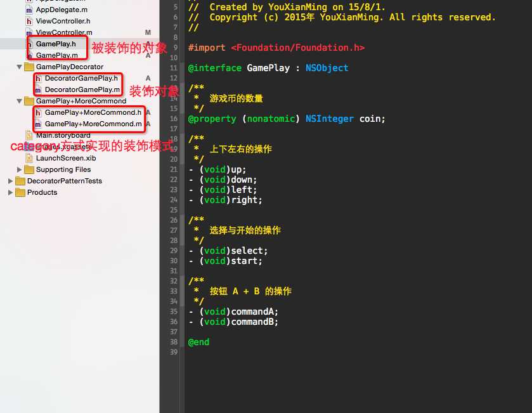Viewport: 532px width, 413px height.
Task: Click the AppDelegate.m file icon
Action: [x=29, y=10]
